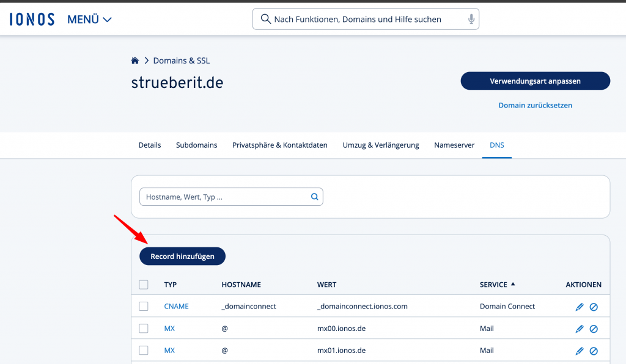Image resolution: width=626 pixels, height=364 pixels.
Task: Switch to the Subdomains tab
Action: [x=196, y=145]
